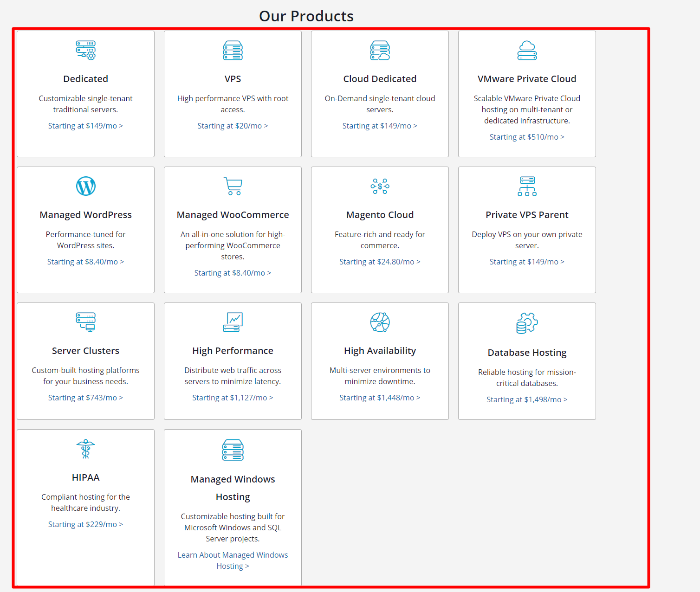Click the Private VPS Parent hierarchy icon
The width and height of the screenshot is (700, 592).
tap(527, 186)
